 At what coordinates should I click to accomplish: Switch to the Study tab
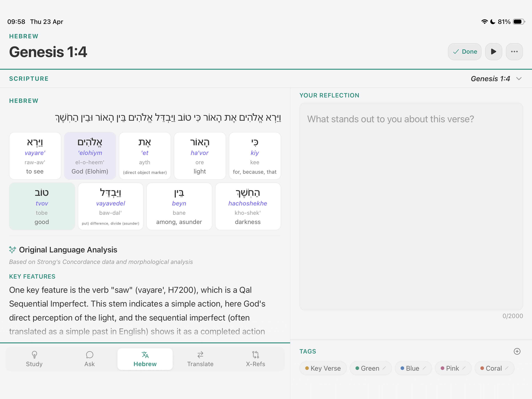point(34,359)
